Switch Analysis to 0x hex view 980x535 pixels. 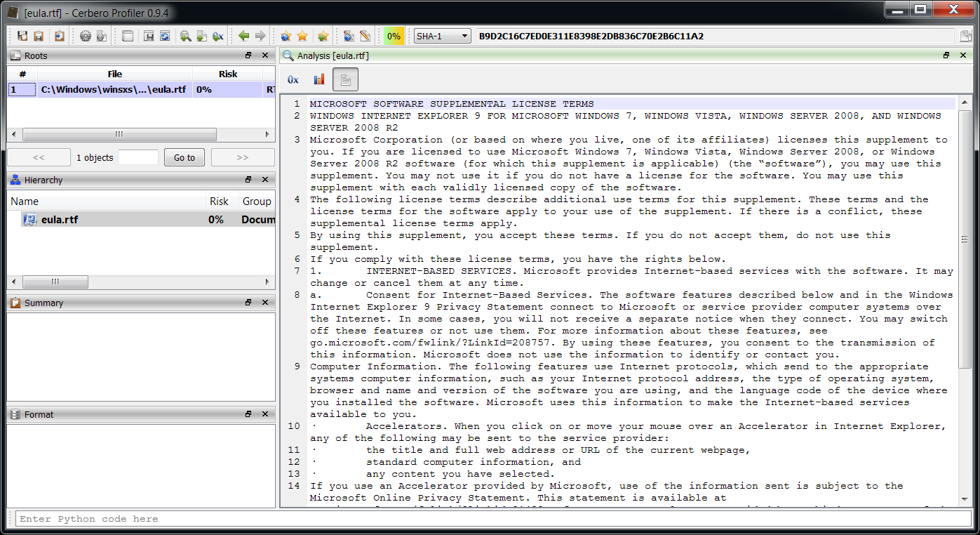pos(293,80)
